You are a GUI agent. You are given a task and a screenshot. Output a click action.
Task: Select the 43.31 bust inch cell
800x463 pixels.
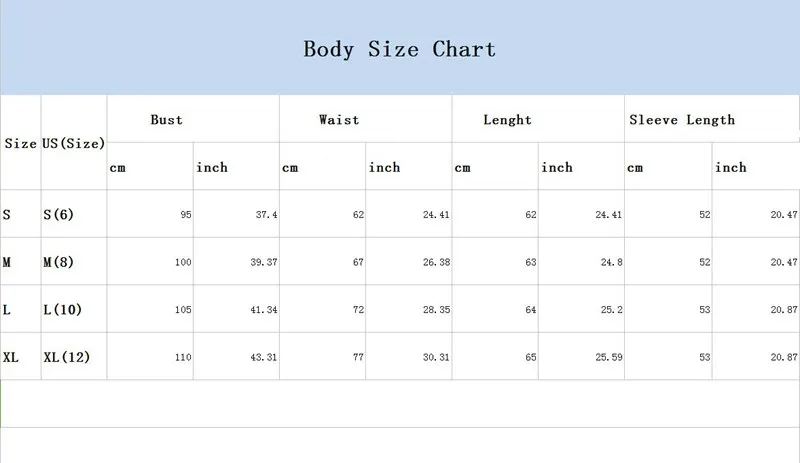(236, 356)
